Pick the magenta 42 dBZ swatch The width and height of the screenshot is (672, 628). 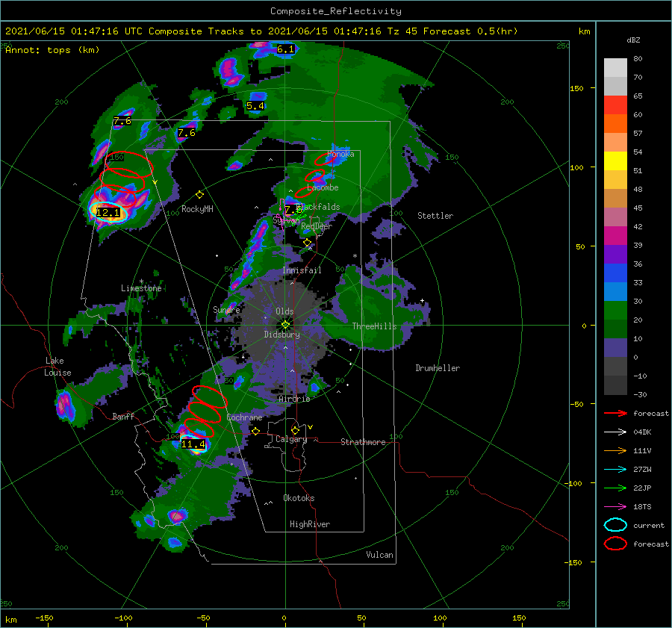pyautogui.click(x=615, y=235)
